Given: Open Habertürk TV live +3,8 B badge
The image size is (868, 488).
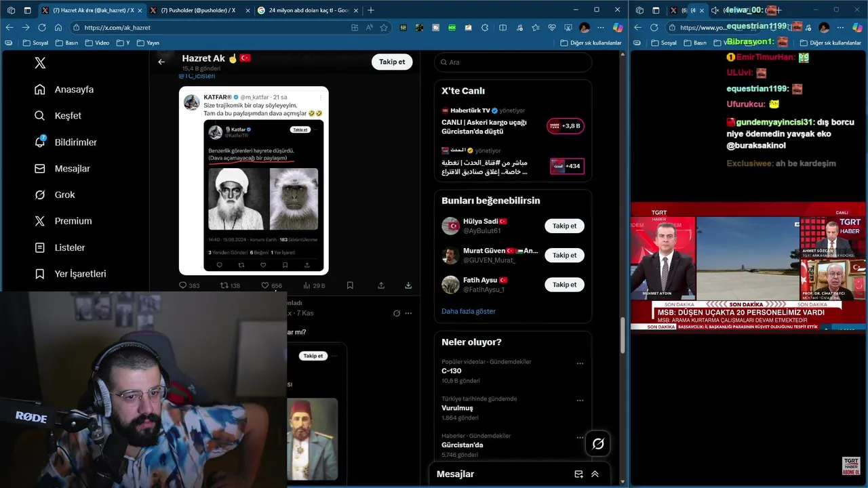Looking at the screenshot, I should 566,126.
